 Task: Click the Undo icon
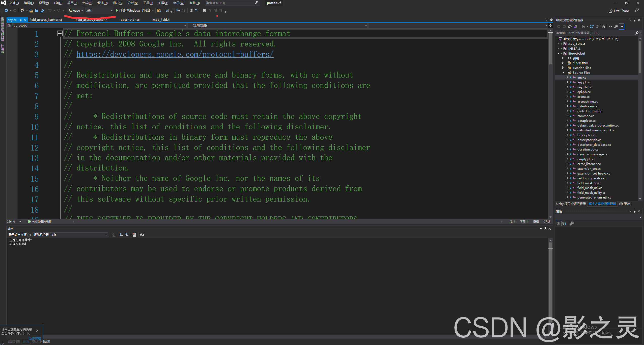tap(50, 11)
